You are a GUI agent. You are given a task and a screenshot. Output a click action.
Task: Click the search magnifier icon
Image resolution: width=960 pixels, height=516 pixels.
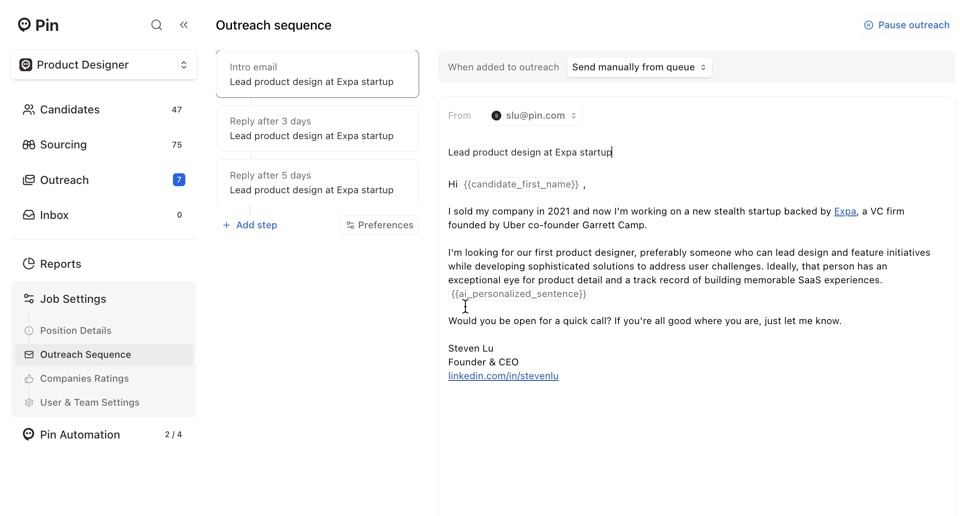(157, 25)
